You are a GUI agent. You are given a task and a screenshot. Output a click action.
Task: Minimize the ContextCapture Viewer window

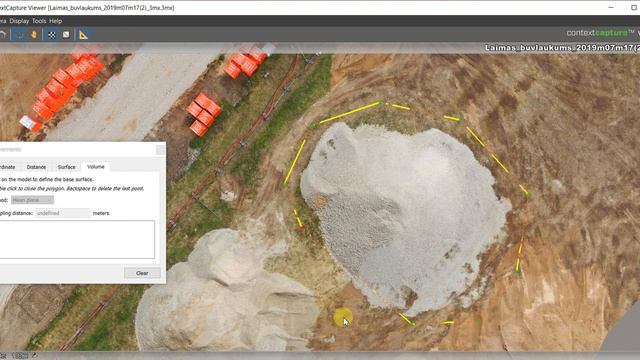(x=611, y=7)
